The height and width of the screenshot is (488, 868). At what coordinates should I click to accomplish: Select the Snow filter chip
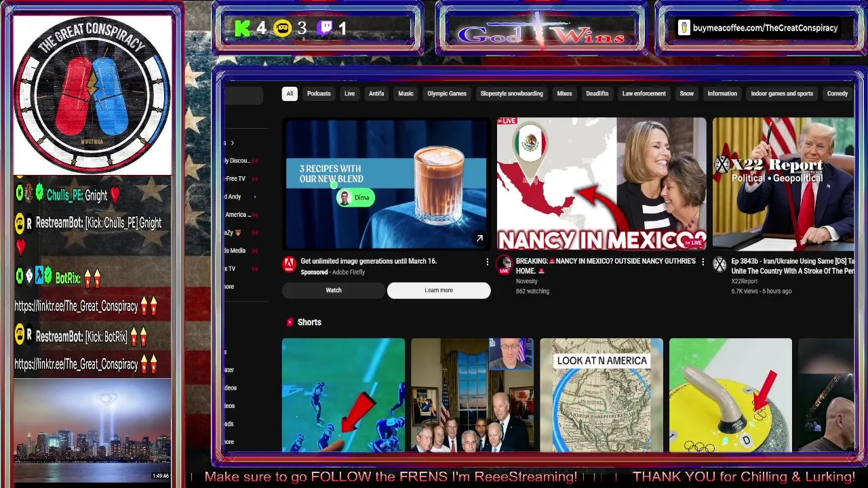tap(686, 94)
